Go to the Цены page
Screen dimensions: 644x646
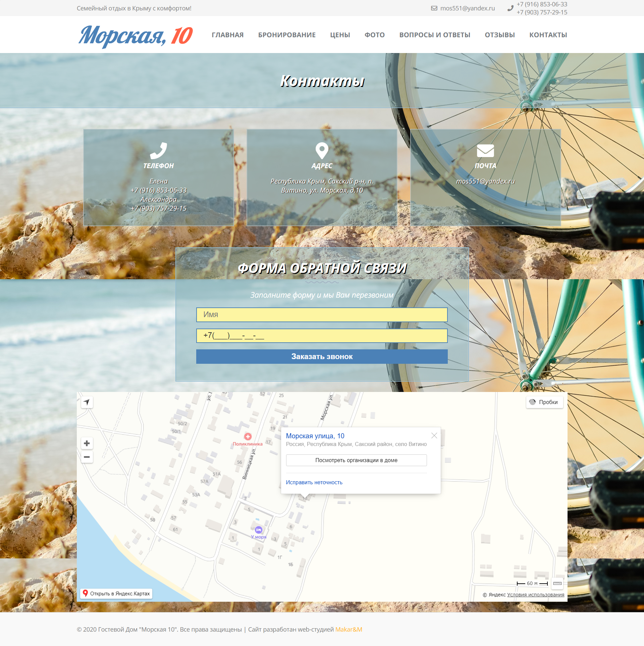click(x=340, y=35)
